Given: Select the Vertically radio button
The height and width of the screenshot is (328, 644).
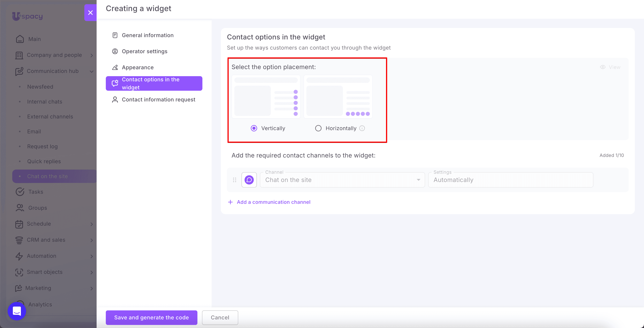Looking at the screenshot, I should pos(254,128).
